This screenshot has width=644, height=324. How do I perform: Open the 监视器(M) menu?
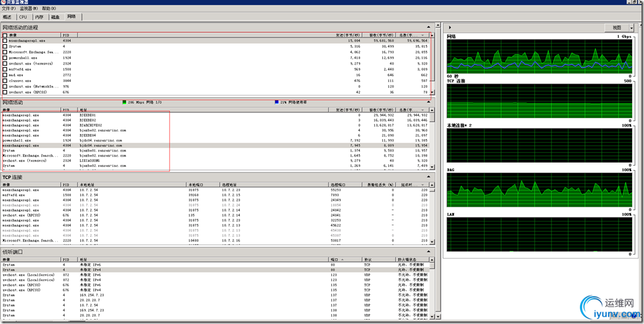[x=29, y=8]
